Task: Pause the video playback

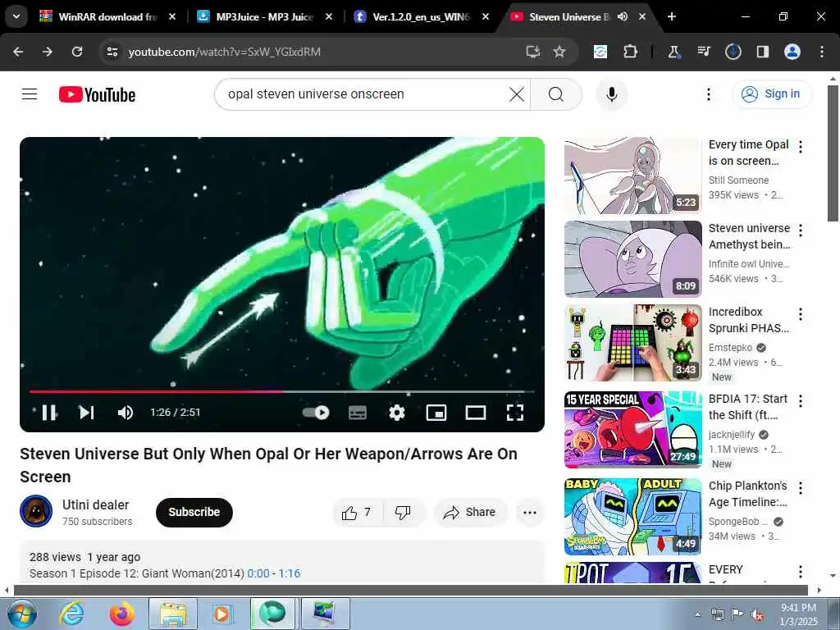Action: 48,413
